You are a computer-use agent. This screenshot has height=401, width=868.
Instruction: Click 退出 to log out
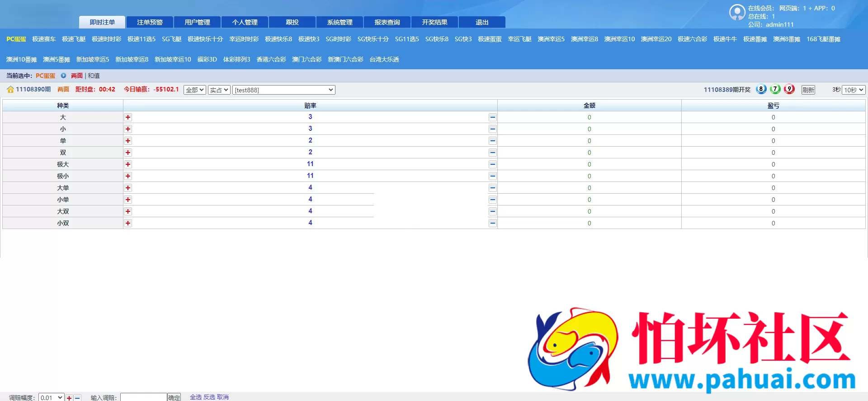482,22
